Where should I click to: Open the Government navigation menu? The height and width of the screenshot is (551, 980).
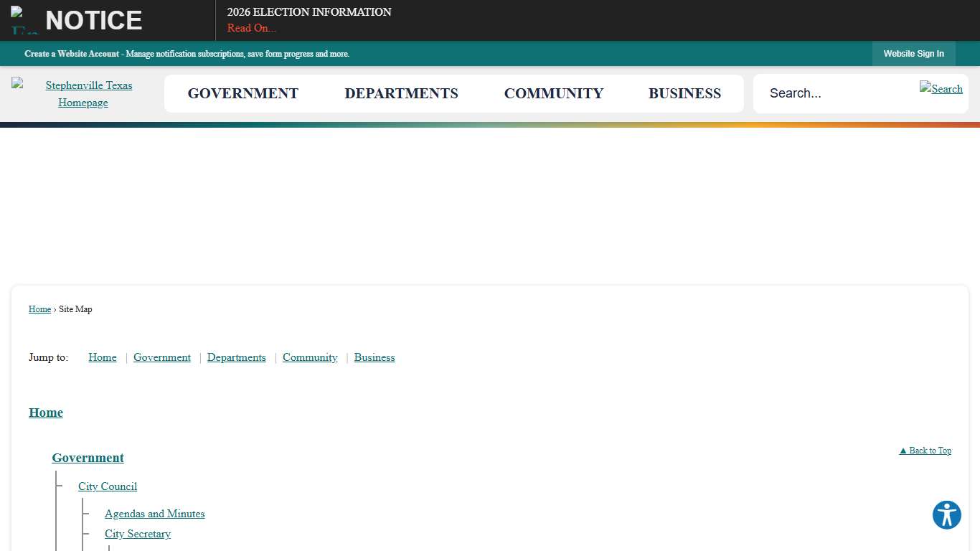[242, 94]
